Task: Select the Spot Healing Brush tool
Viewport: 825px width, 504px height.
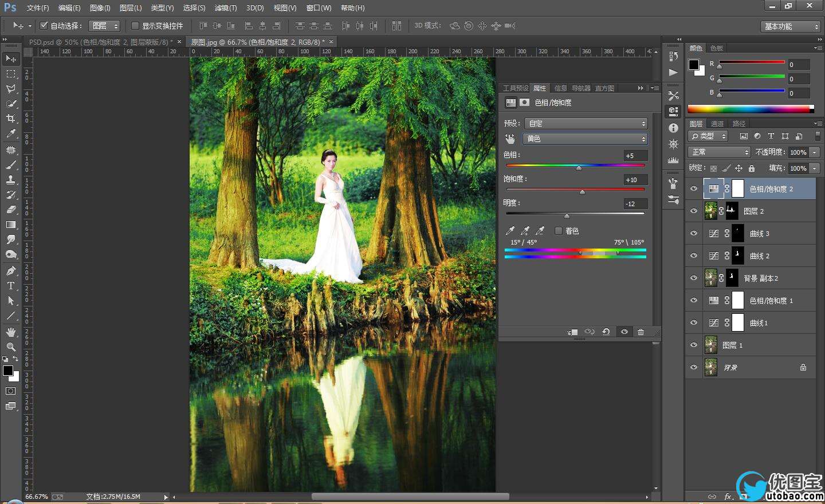Action: coord(11,150)
